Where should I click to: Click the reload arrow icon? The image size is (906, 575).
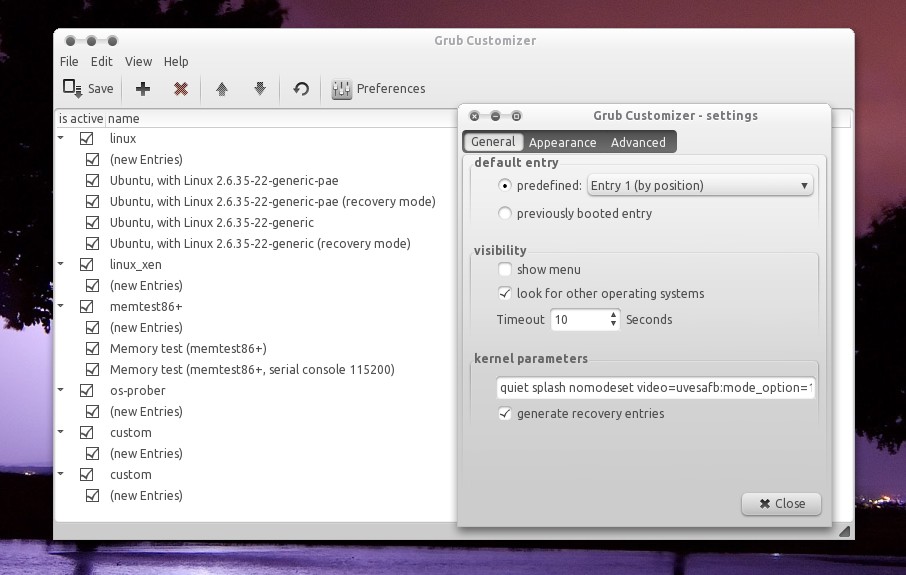pos(301,89)
